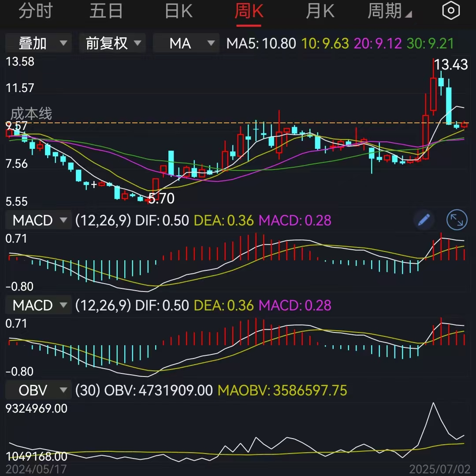The width and height of the screenshot is (476, 476).
Task: Expand the second MACD indicator selector
Action: click(38, 305)
